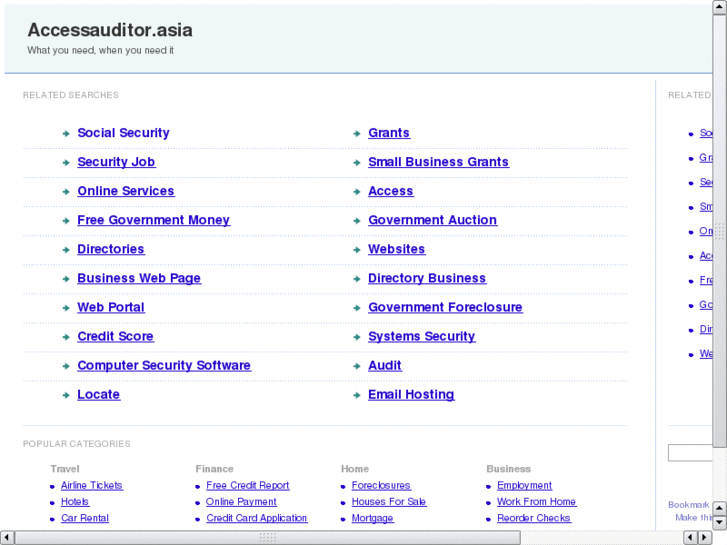This screenshot has height=545, width=727.
Task: Click the arrow icon beside Grants
Action: [x=357, y=134]
